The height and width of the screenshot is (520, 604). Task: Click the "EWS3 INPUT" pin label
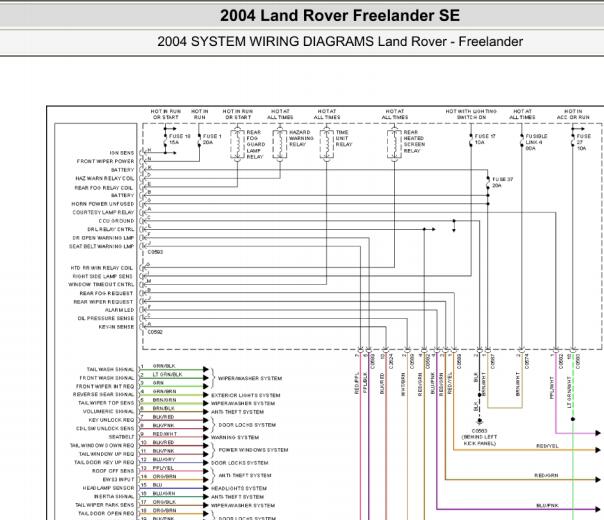tap(119, 479)
